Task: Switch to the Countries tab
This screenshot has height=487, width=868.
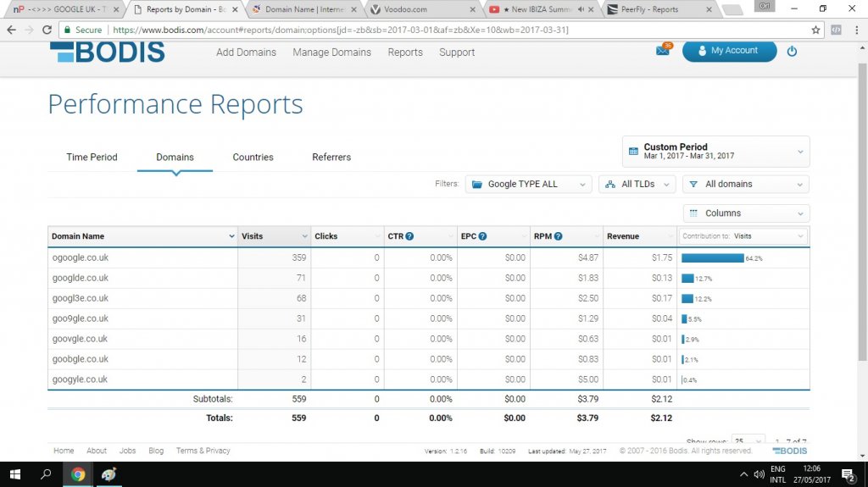Action: click(253, 158)
